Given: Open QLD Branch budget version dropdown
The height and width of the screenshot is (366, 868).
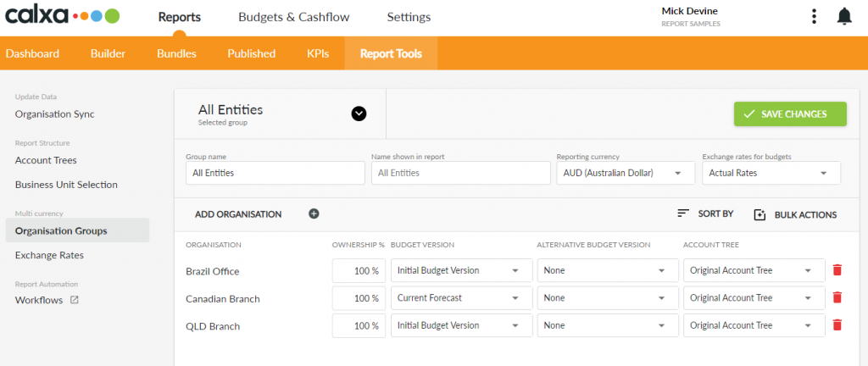Looking at the screenshot, I should (462, 325).
